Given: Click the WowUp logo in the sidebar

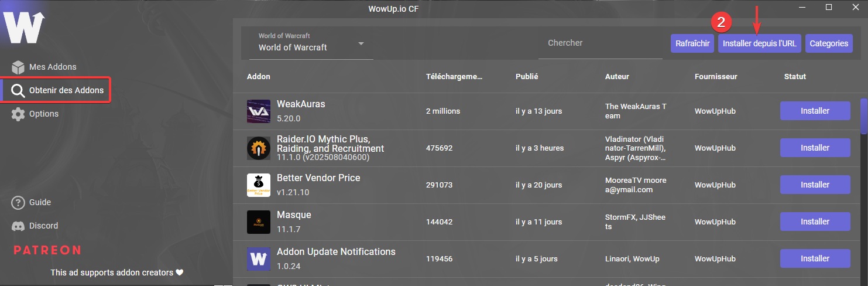Looking at the screenshot, I should click(24, 27).
